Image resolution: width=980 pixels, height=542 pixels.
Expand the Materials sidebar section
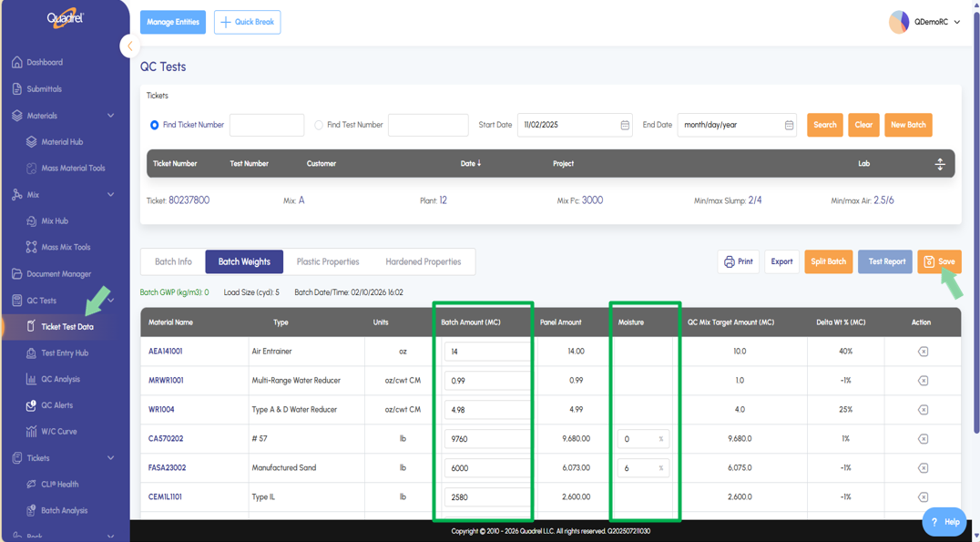click(111, 116)
